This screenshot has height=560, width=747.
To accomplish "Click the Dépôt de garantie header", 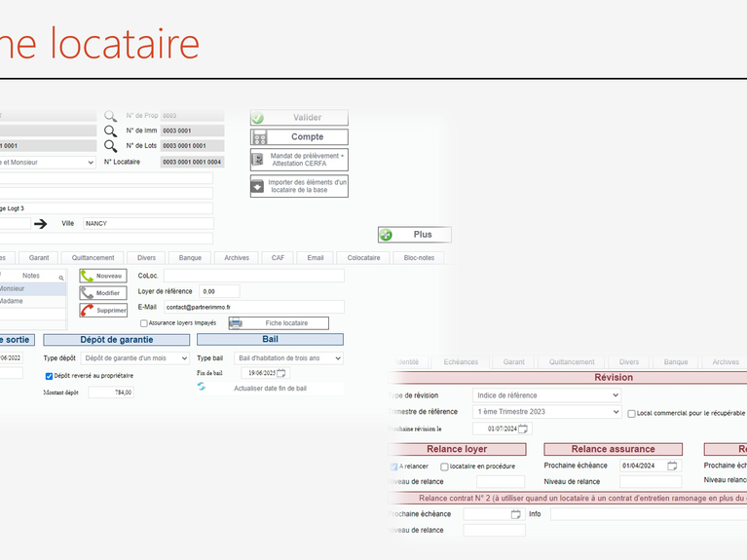I will (x=116, y=340).
